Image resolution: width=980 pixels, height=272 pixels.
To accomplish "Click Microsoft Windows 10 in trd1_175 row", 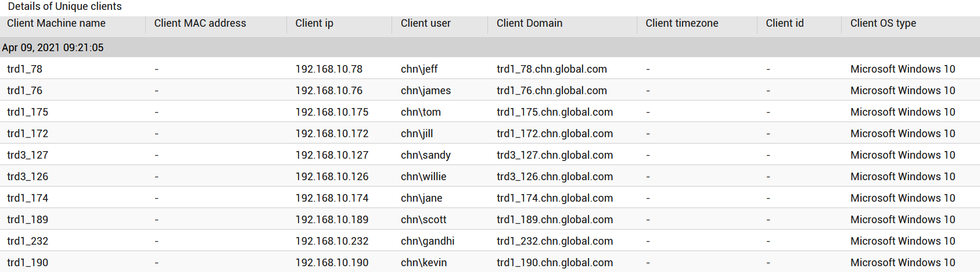I will point(903,112).
